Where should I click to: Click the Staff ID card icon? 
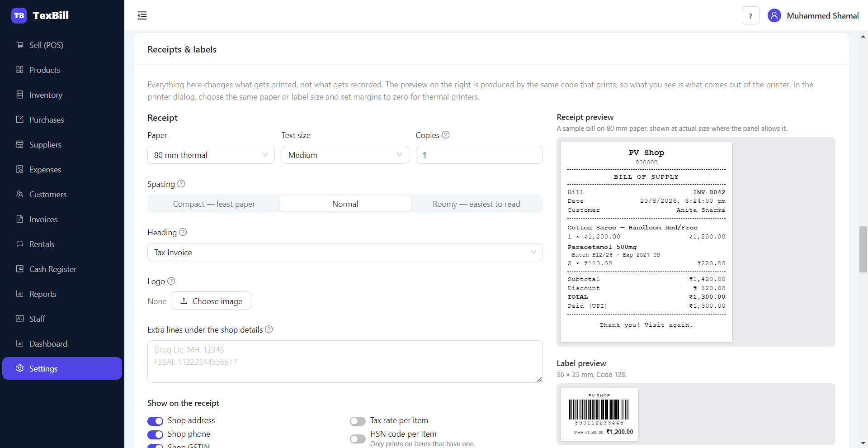[20, 319]
